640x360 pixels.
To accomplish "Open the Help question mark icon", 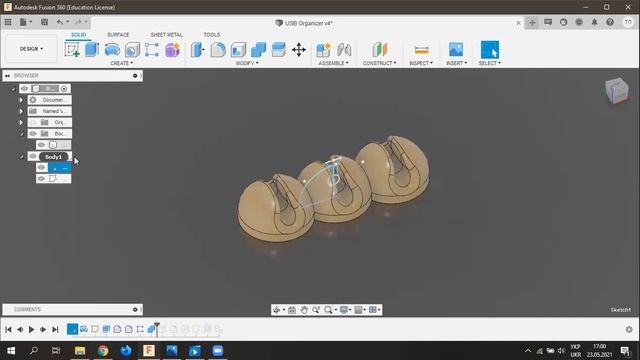I will 610,22.
